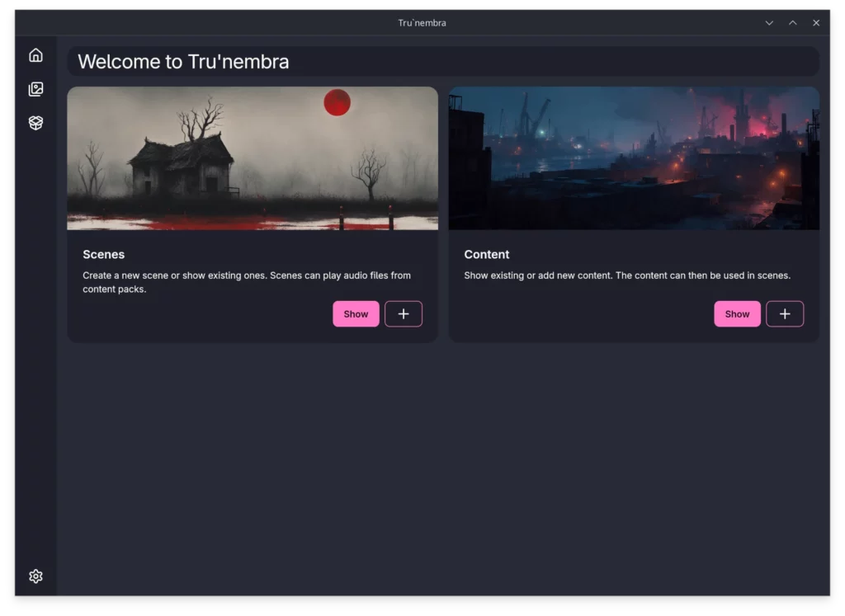The width and height of the screenshot is (845, 616).
Task: Click the night harbor Content image
Action: pyautogui.click(x=634, y=158)
